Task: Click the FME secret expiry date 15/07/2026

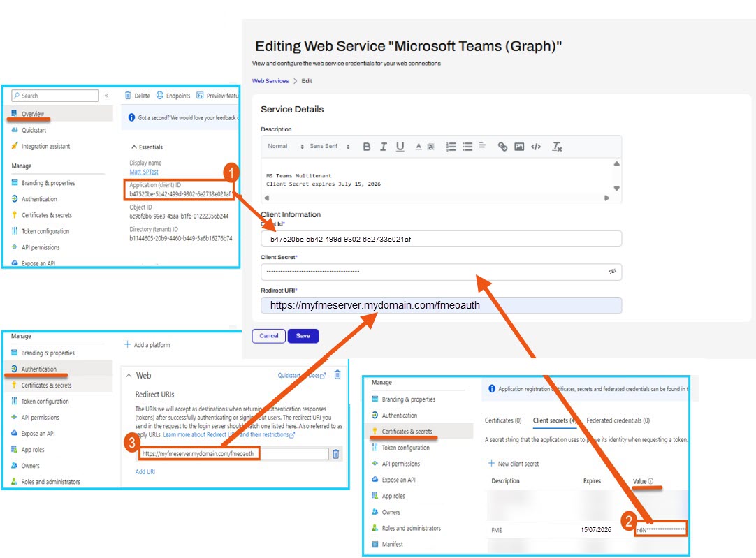Action: 595,529
